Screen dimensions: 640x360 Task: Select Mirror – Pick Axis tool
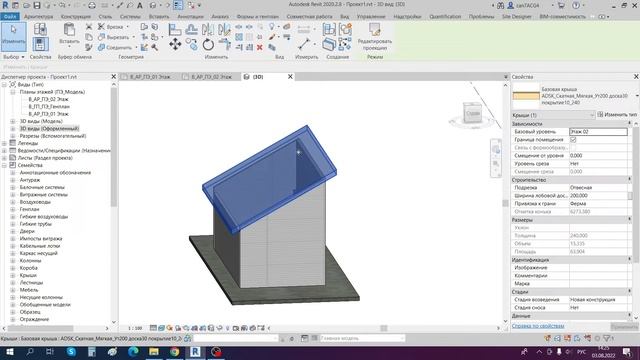tap(208, 29)
